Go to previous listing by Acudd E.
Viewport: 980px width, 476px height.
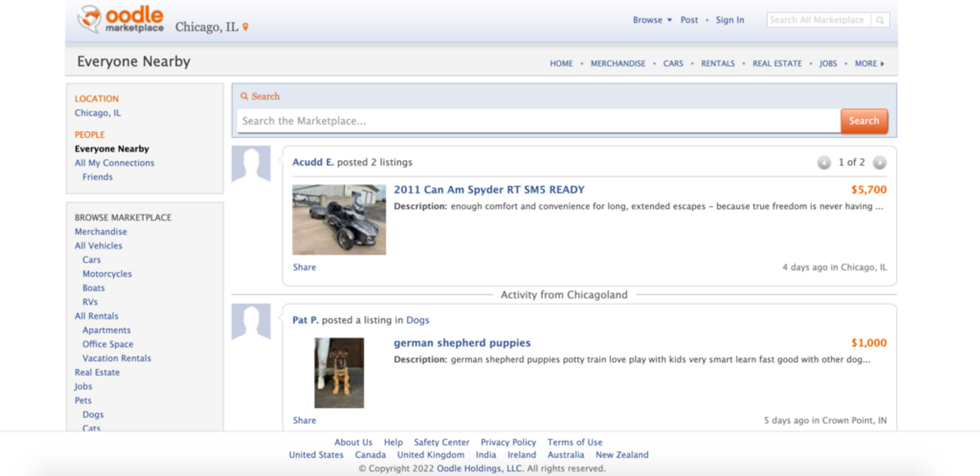coord(824,162)
